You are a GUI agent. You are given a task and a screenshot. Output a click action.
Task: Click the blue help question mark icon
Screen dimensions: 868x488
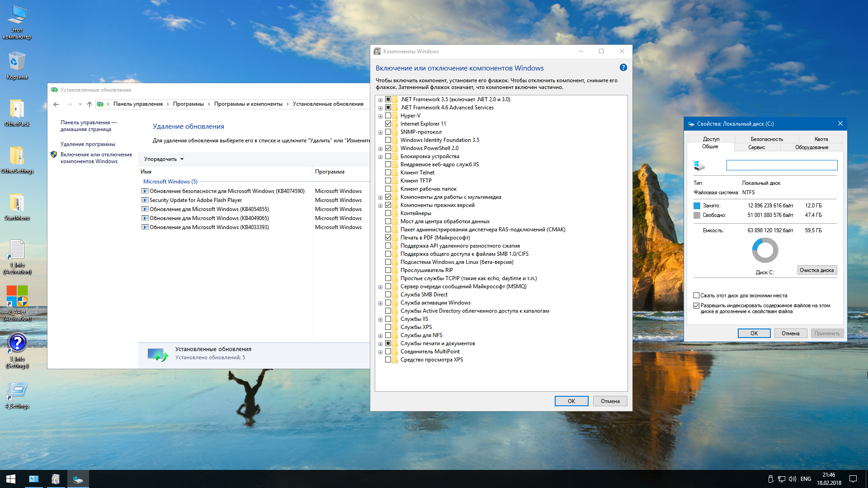click(623, 68)
